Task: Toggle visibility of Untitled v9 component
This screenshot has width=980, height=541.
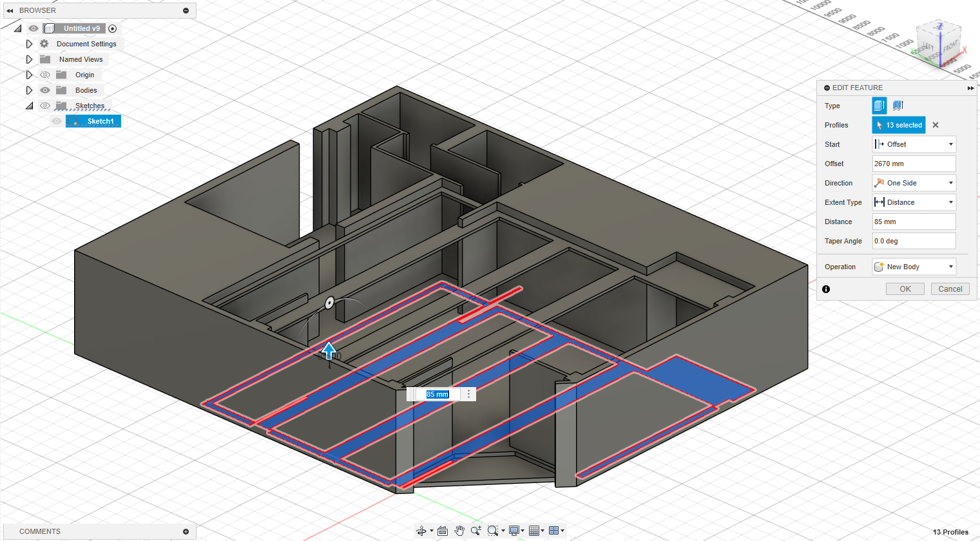Action: (34, 28)
